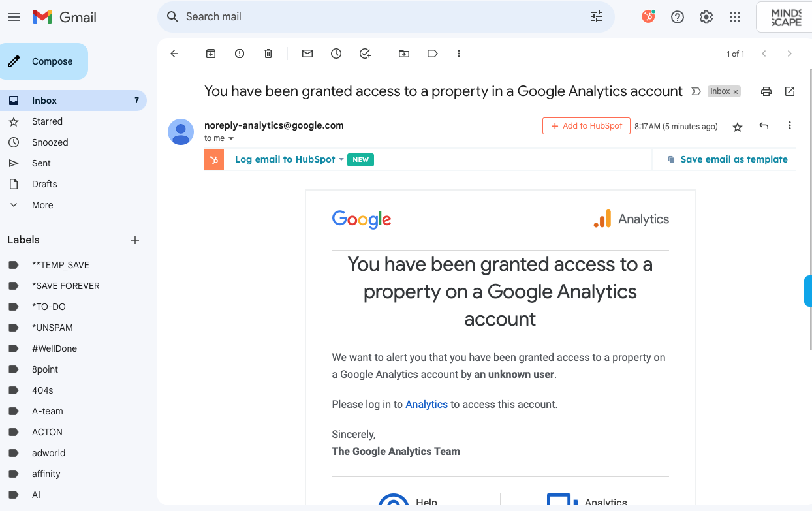Snooze this email
This screenshot has height=511, width=812.
click(336, 54)
